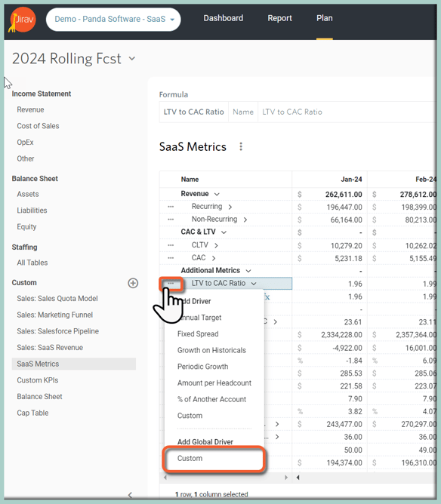Open the Demo - Panda Software company dropdown
441x504 pixels.
(113, 20)
